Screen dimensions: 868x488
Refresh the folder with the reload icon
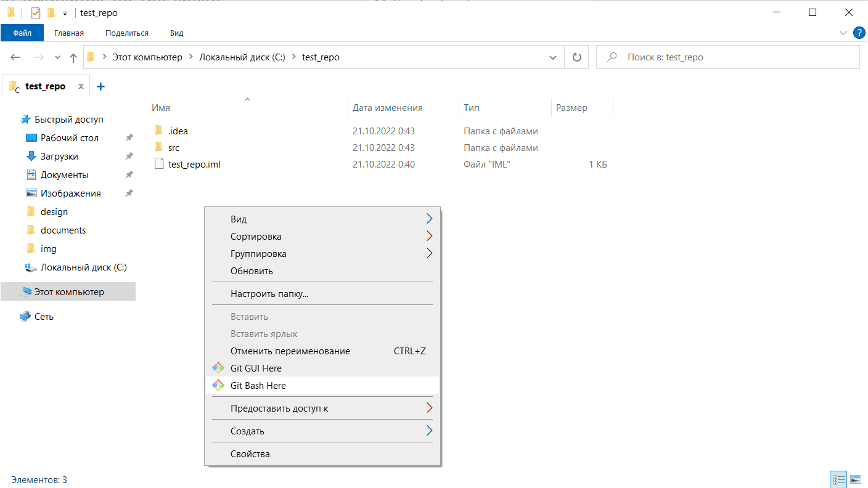tap(577, 57)
